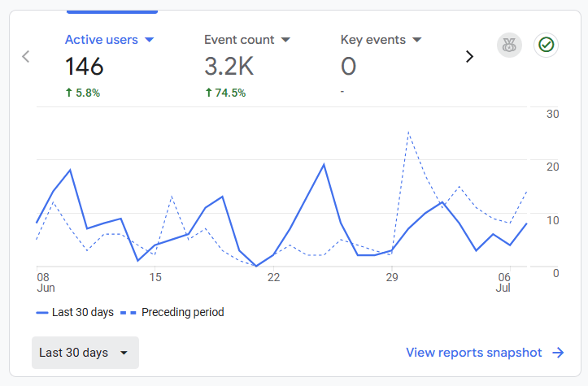
Task: Toggle the Preceding period legend entry
Action: pyautogui.click(x=172, y=312)
